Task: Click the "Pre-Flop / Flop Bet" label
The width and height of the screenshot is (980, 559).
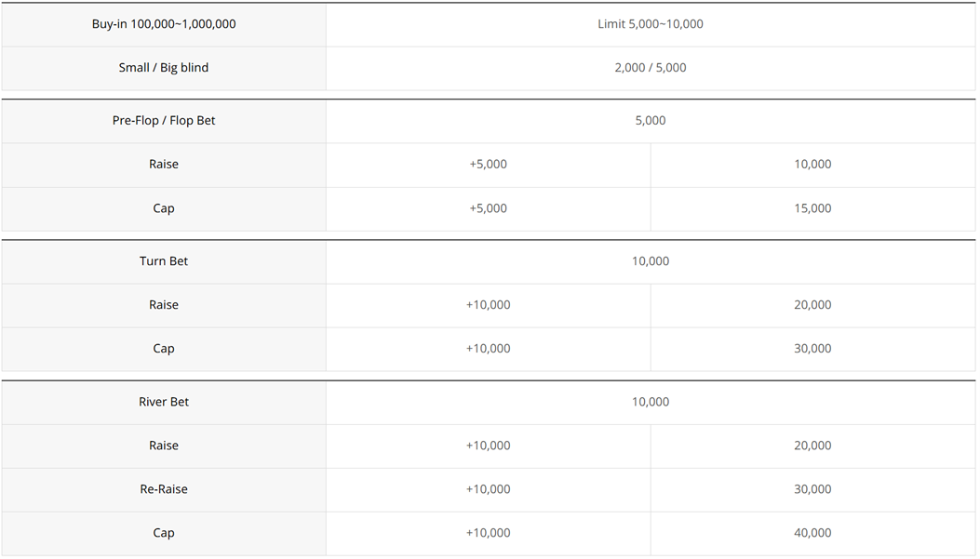Action: pyautogui.click(x=164, y=121)
